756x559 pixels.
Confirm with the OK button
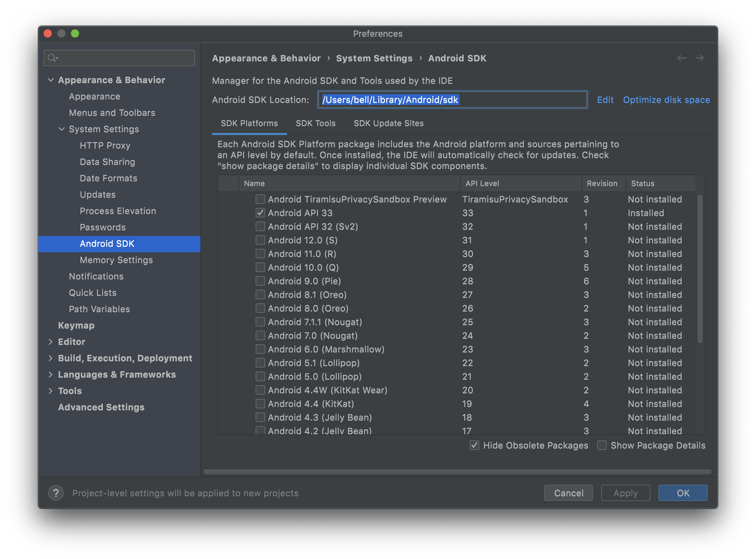coord(683,493)
